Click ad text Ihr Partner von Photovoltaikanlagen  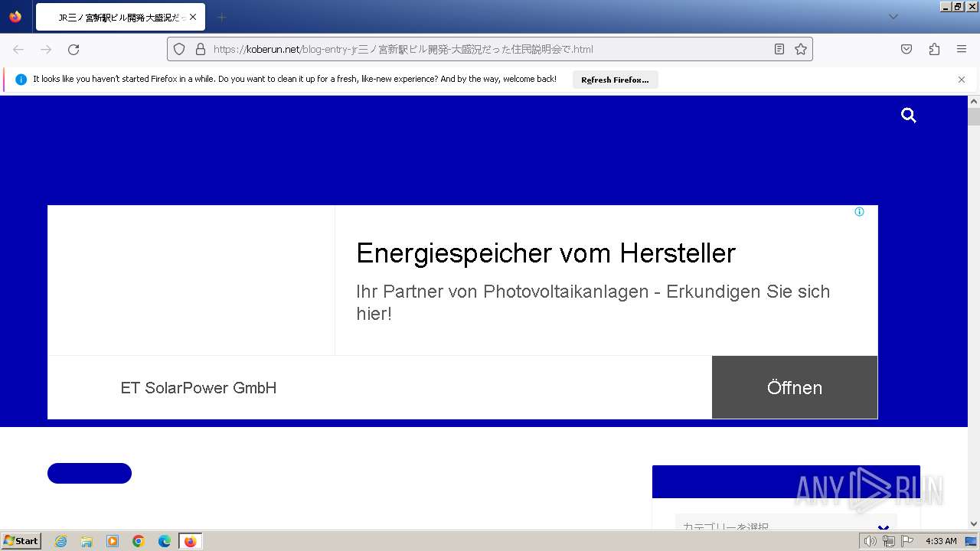click(593, 302)
